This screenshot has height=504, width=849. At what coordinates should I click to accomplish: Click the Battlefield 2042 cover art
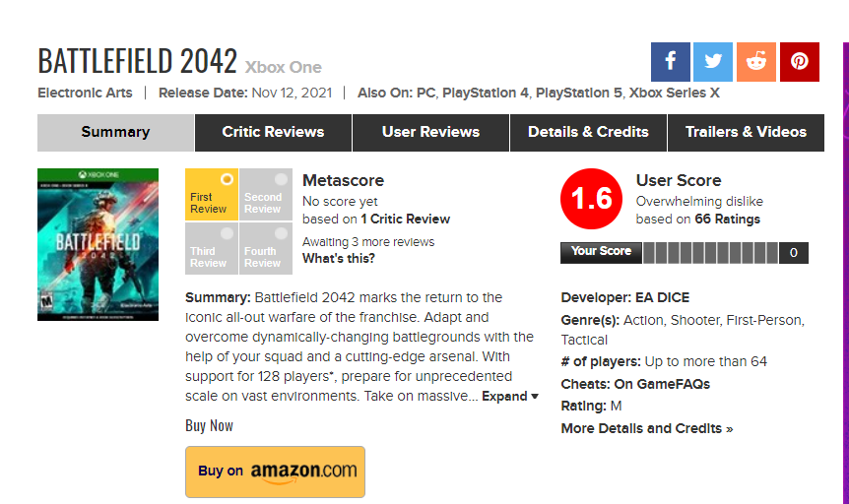click(98, 245)
